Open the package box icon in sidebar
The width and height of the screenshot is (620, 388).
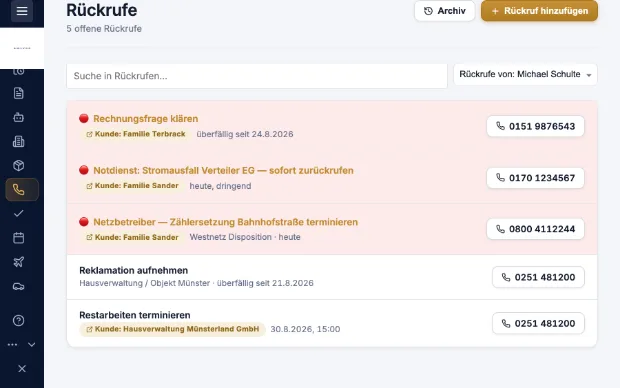point(19,166)
